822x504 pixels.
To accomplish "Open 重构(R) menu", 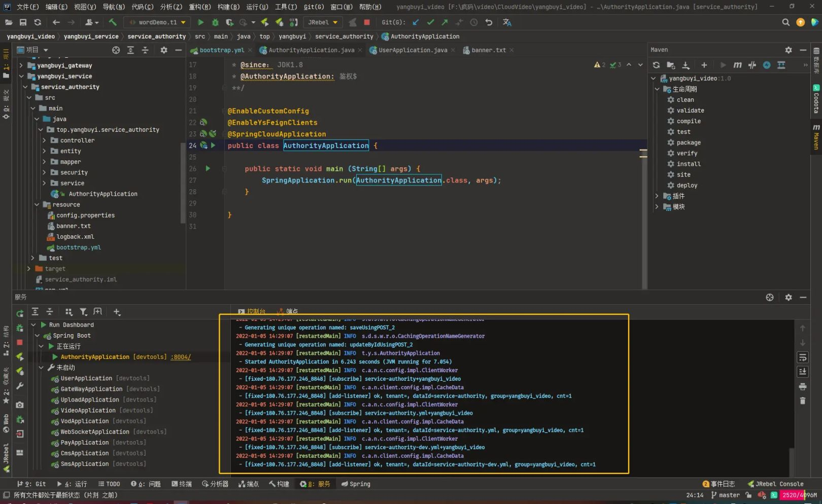I will click(200, 7).
